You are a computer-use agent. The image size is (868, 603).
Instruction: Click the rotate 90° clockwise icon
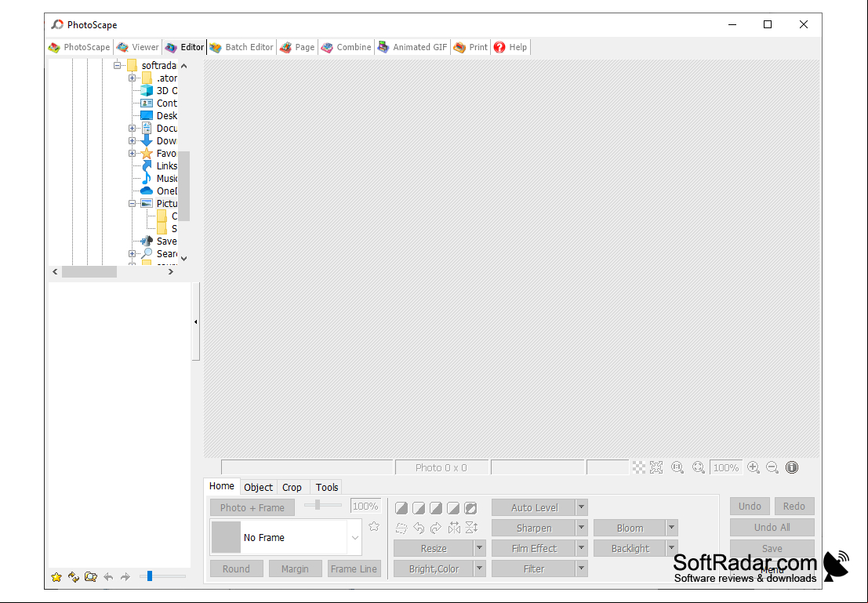click(x=436, y=529)
